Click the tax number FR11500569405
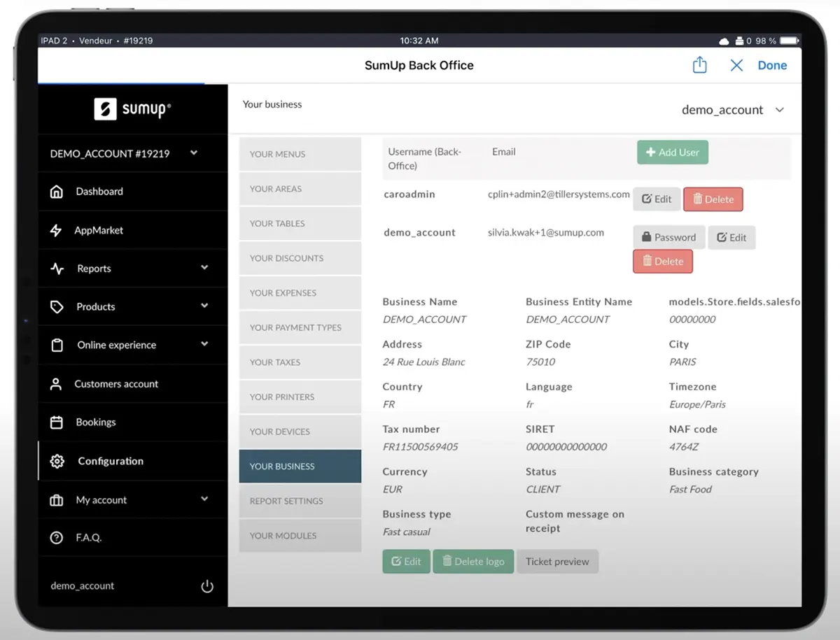 (420, 447)
